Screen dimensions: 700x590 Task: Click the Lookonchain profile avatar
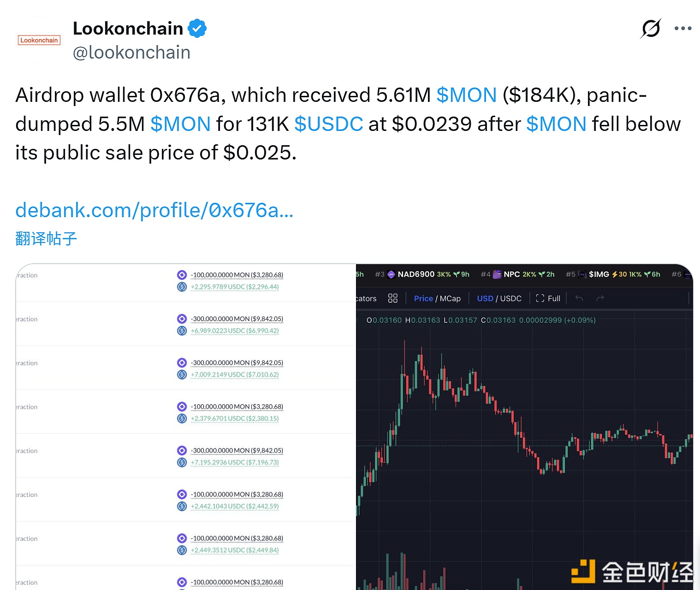39,39
